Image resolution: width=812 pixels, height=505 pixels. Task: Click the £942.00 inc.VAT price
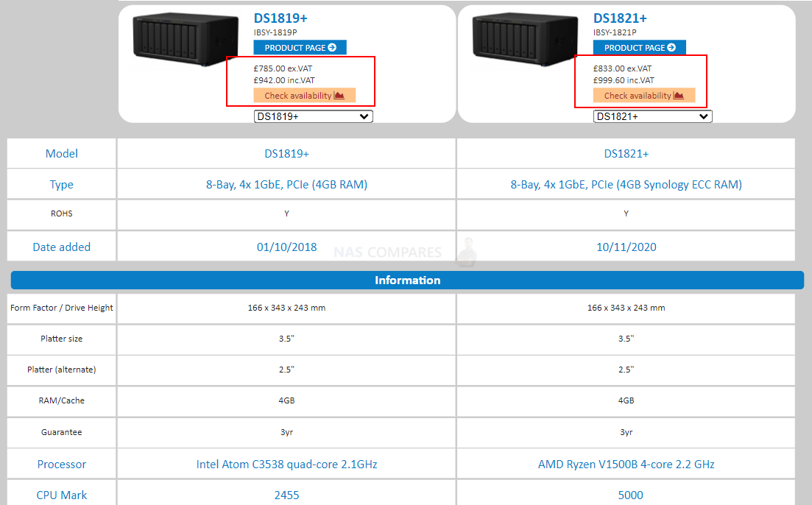click(x=284, y=80)
